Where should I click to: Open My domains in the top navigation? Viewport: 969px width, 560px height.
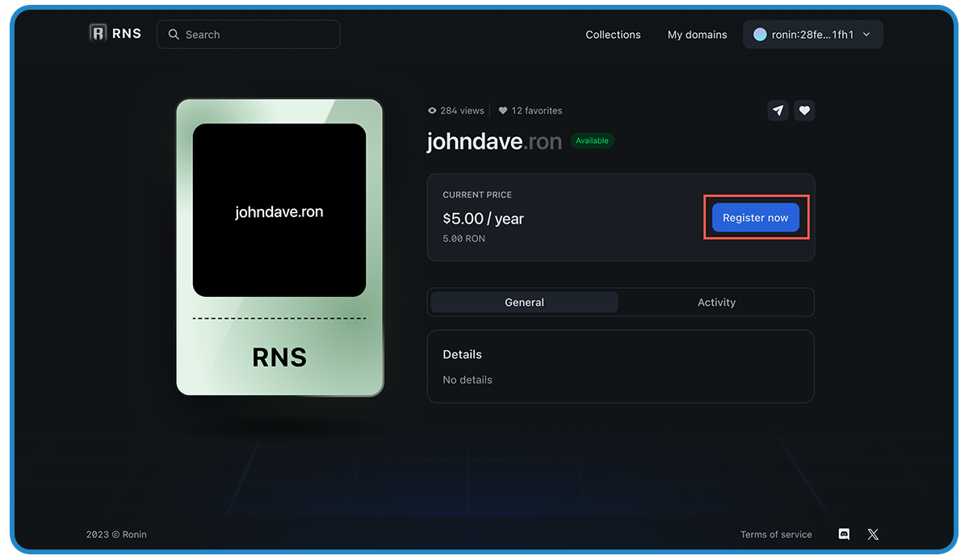pos(697,35)
